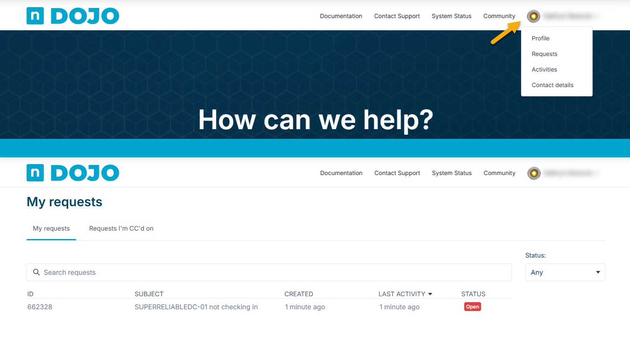
Task: Open ticket SUPERRELIABLEDC-01 not checking in
Action: coord(196,307)
